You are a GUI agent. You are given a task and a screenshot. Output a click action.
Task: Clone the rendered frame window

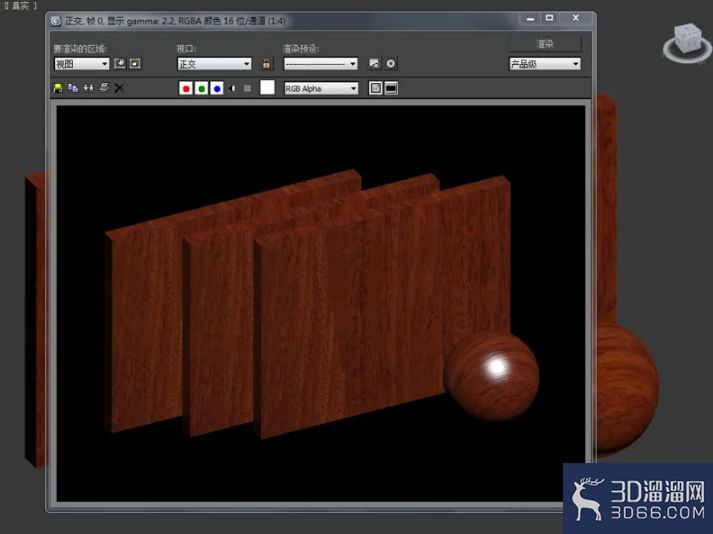click(x=88, y=88)
